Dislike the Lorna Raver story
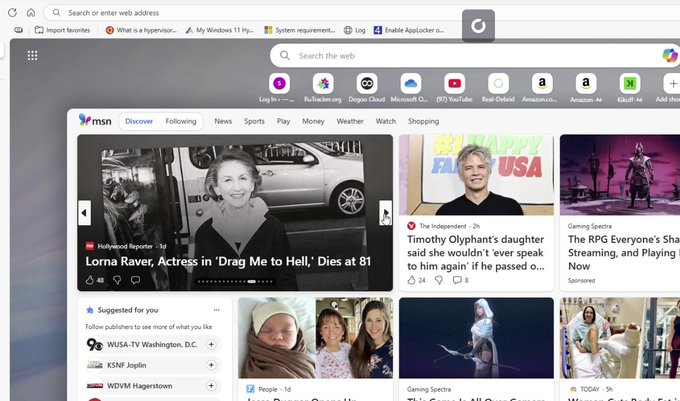 pos(117,280)
